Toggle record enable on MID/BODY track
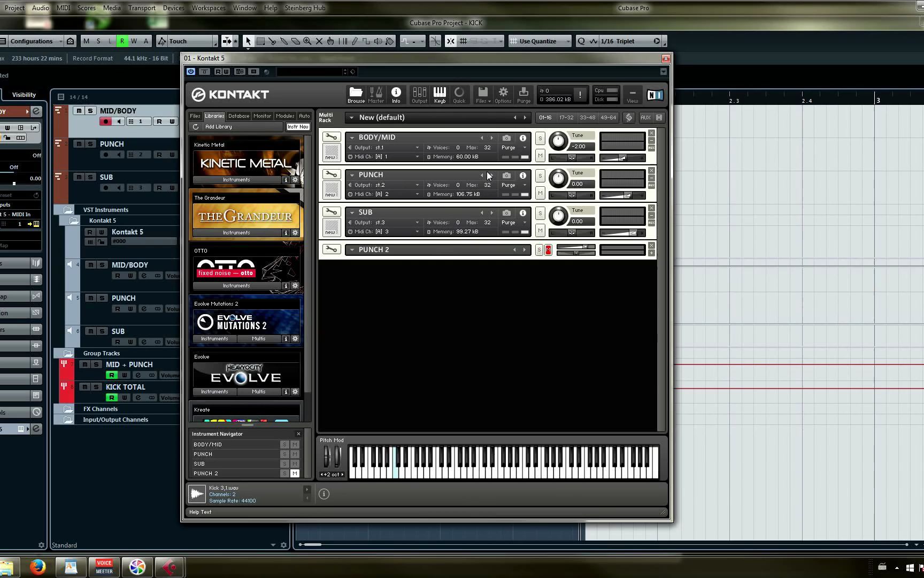924x578 pixels. (105, 121)
